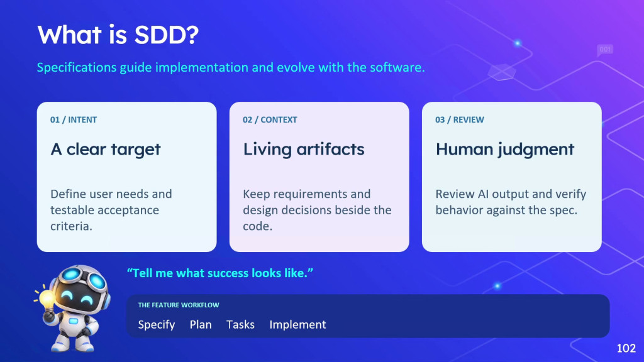The width and height of the screenshot is (644, 362).
Task: Click the "Plan" workflow step
Action: (201, 325)
